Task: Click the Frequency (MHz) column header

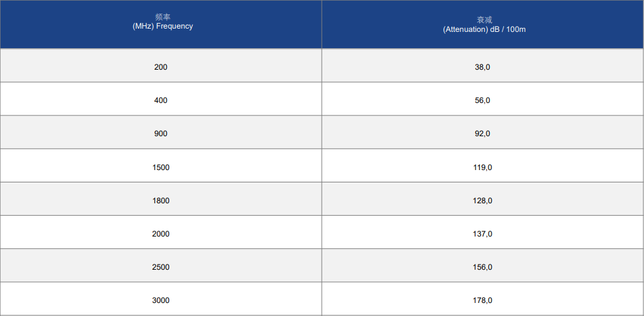Action: (161, 24)
